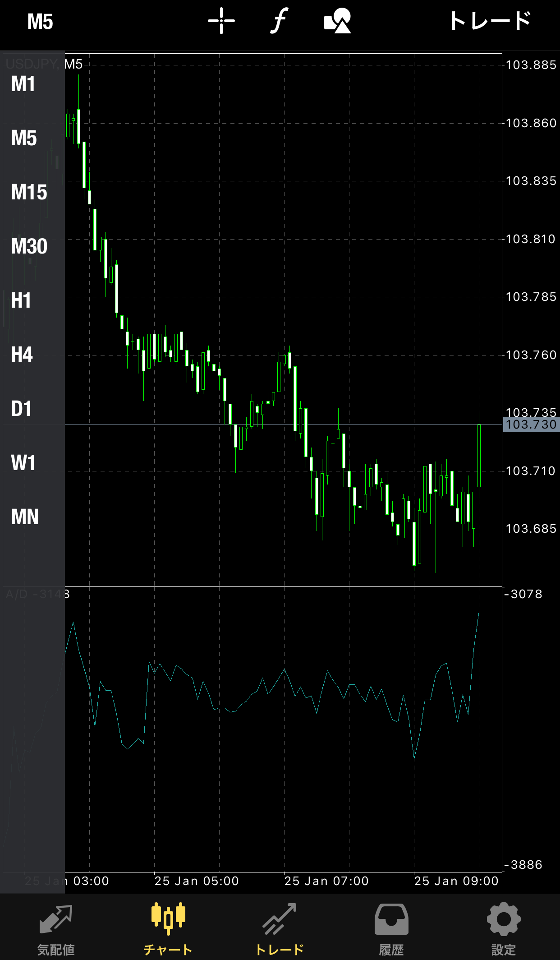This screenshot has height=960, width=560.
Task: Open the M5 timeframe selector in header
Action: click(x=40, y=21)
